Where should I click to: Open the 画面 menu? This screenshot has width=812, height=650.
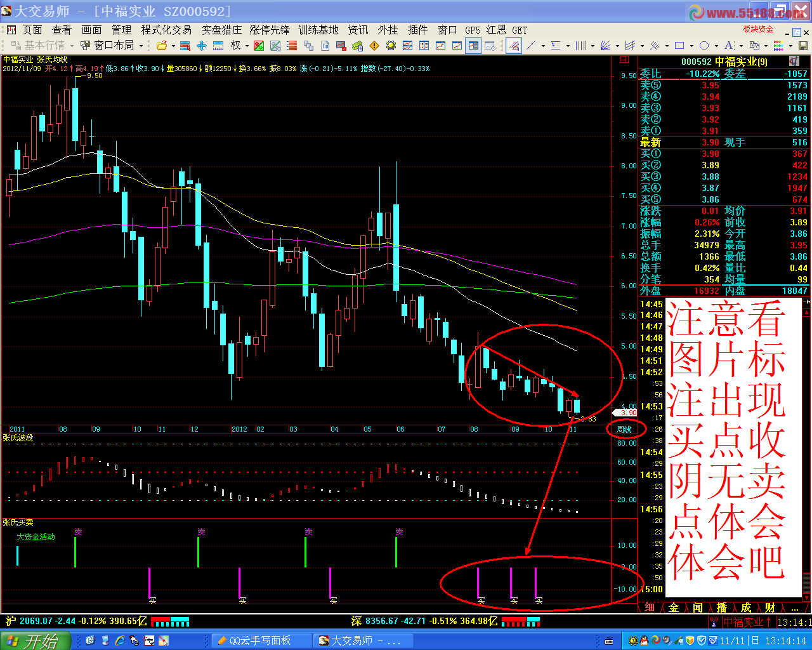click(91, 30)
